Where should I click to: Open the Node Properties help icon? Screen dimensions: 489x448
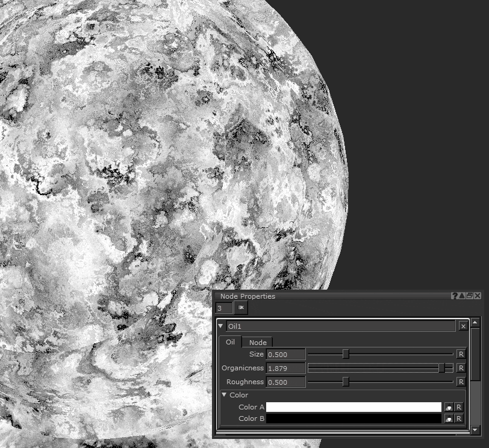click(x=455, y=296)
